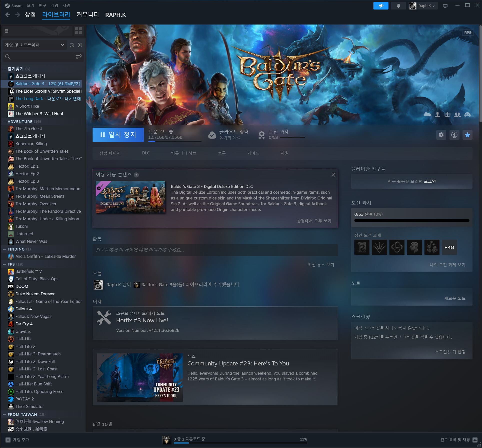The image size is (482, 448).
Task: Collapse the ADVENTURE category
Action: point(5,122)
